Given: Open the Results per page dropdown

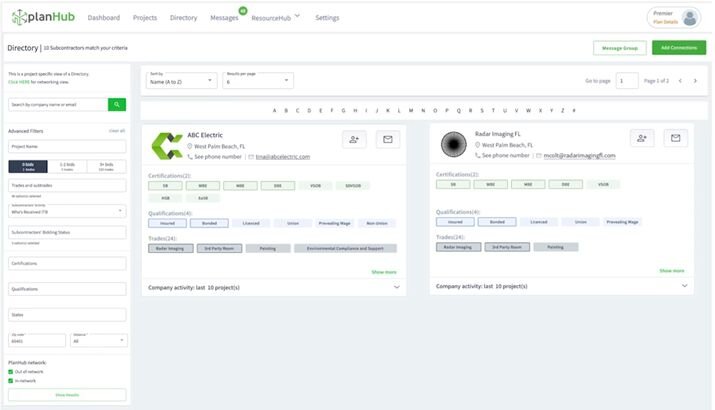Looking at the screenshot, I should point(258,80).
